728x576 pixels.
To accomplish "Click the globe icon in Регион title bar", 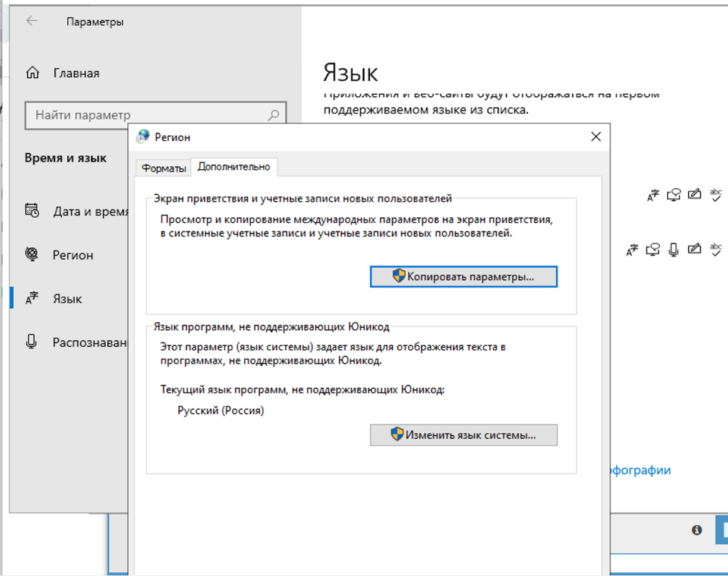I will pos(143,137).
